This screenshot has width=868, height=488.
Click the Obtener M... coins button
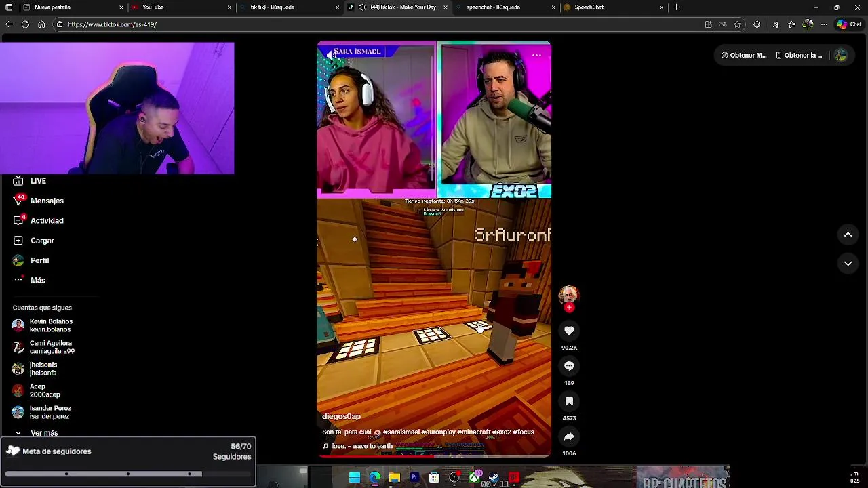(x=744, y=56)
